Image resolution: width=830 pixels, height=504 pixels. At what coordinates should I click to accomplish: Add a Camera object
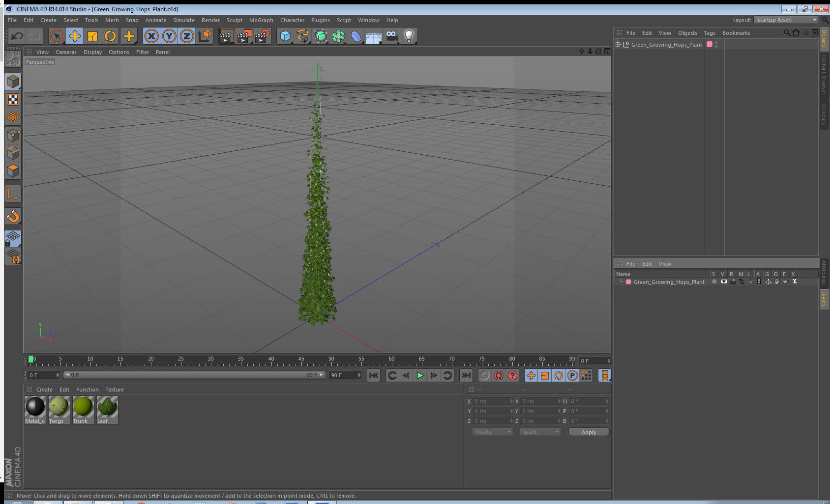click(x=391, y=36)
